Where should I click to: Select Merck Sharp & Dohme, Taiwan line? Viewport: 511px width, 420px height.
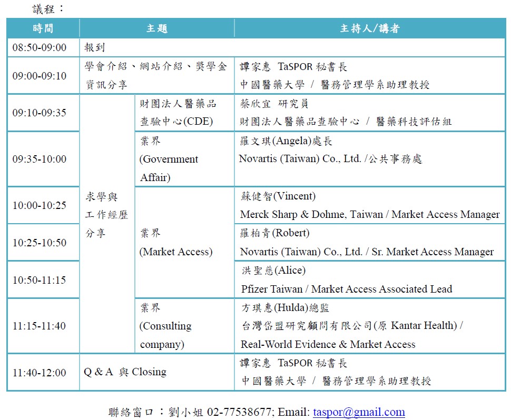[x=370, y=215]
